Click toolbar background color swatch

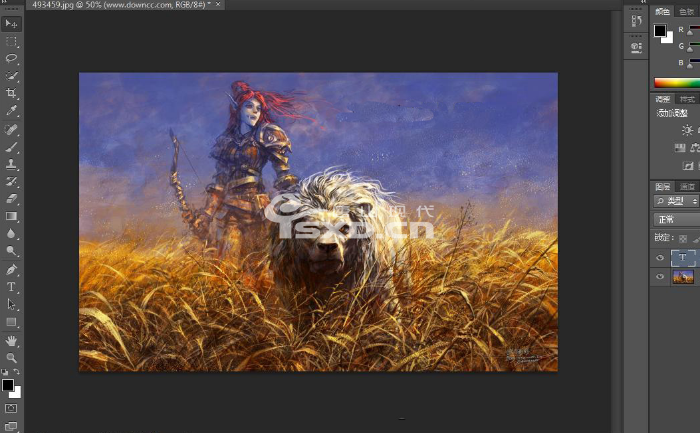pyautogui.click(x=17, y=394)
